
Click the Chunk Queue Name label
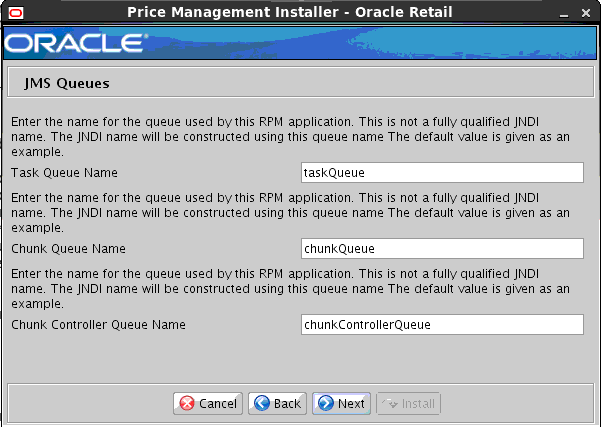point(68,249)
